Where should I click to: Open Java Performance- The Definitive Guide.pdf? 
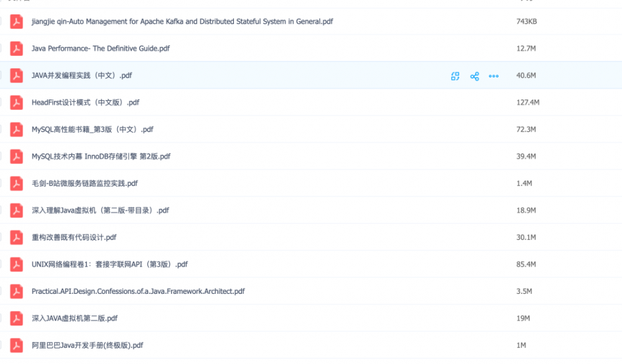100,48
